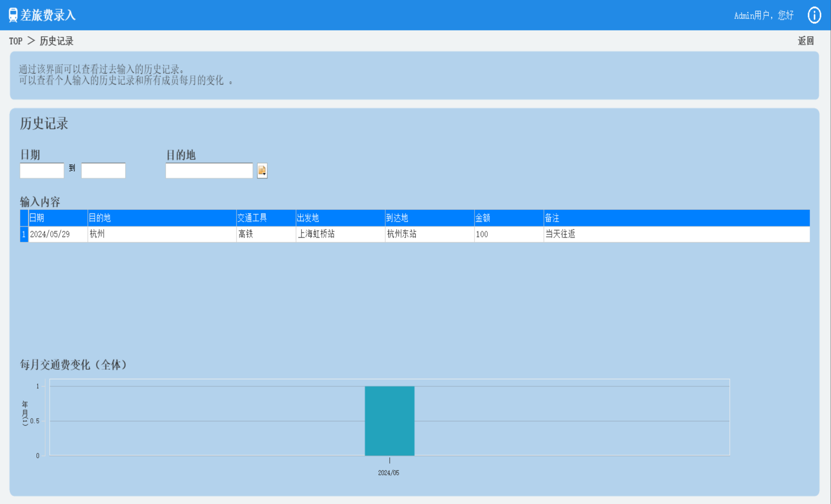This screenshot has height=504, width=831.
Task: Open the destination picker icon
Action: (262, 171)
